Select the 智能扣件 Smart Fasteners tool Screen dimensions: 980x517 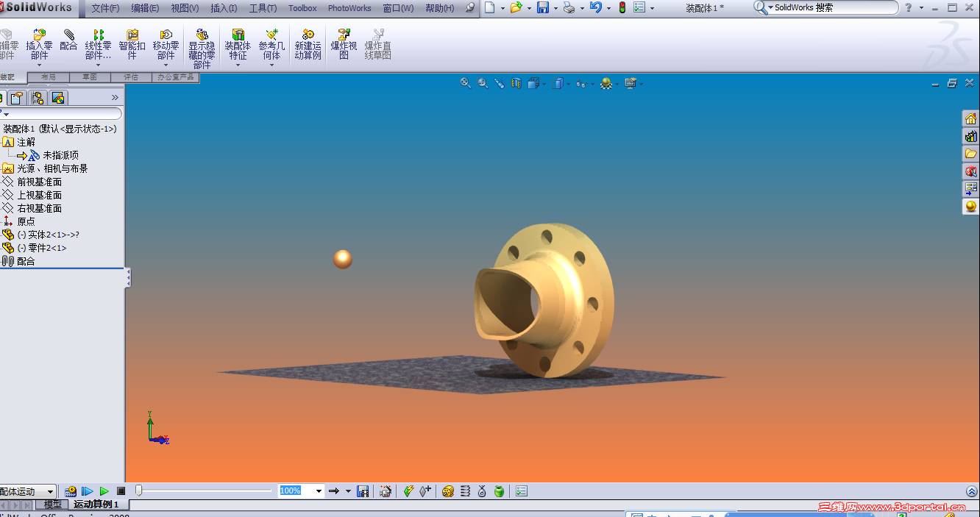point(132,45)
